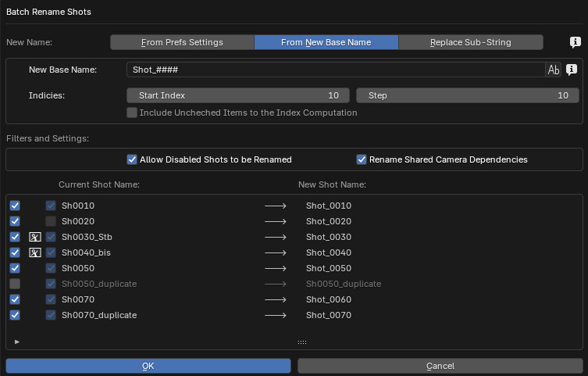This screenshot has width=588, height=376.
Task: Click the grip handle below the shot list
Action: (301, 342)
